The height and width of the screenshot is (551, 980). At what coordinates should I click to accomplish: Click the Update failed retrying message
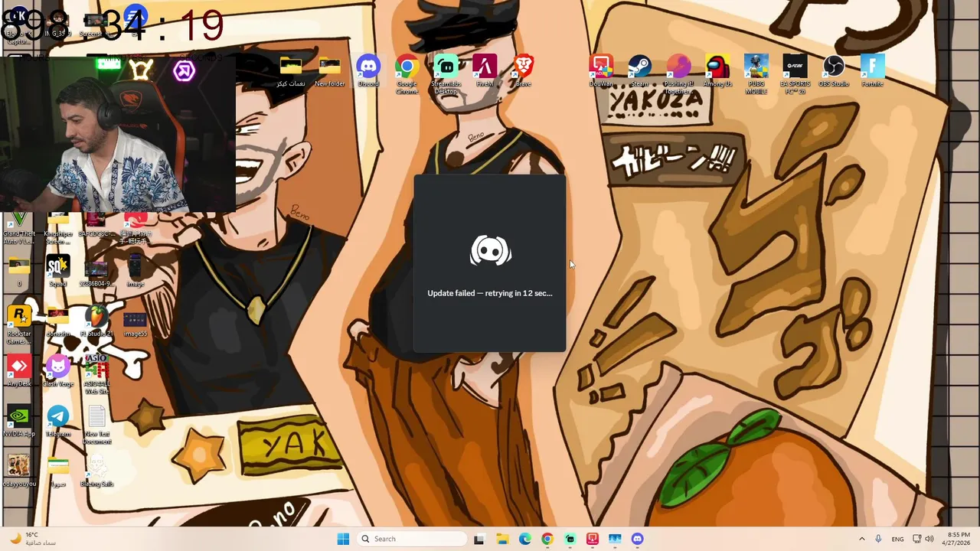(x=490, y=293)
